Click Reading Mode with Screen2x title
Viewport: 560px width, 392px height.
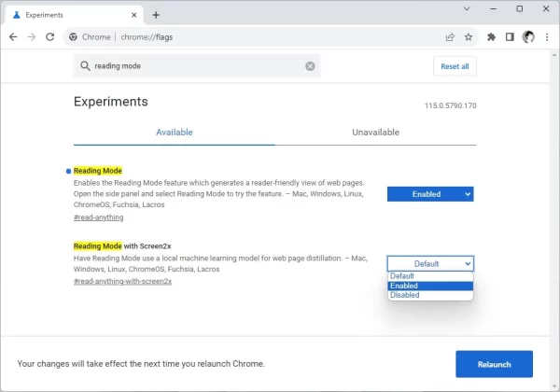pos(122,246)
